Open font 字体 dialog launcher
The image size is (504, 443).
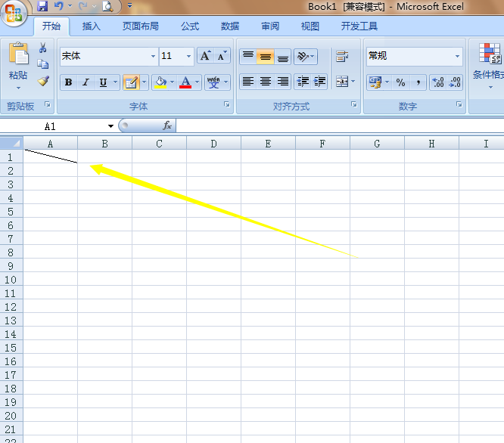point(227,104)
